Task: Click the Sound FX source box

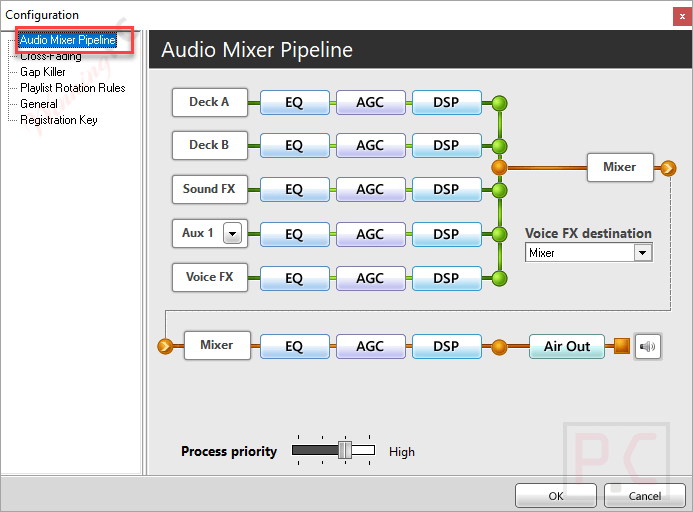Action: tap(209, 189)
